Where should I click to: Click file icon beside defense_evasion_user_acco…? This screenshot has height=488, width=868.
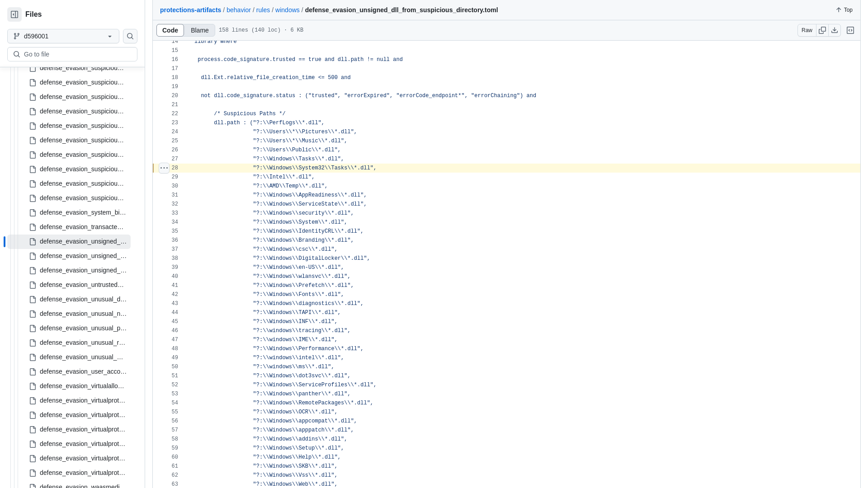pyautogui.click(x=33, y=372)
